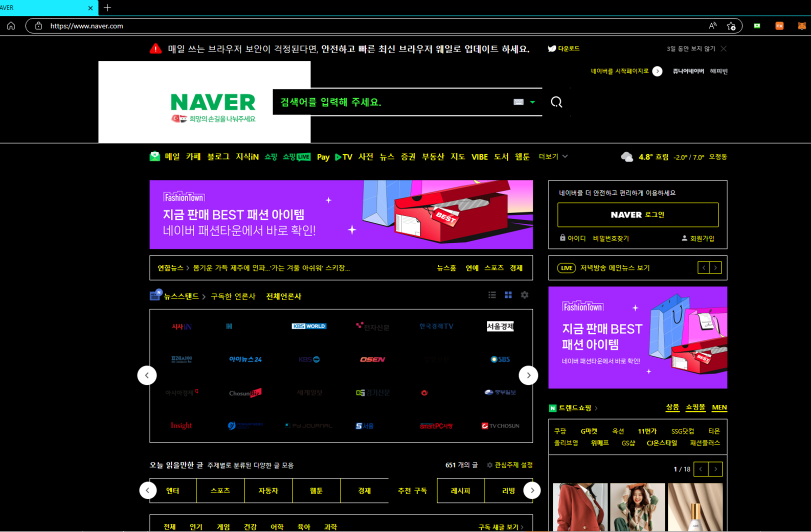The width and height of the screenshot is (811, 532).
Task: Click the NAVER logo
Action: pos(213,102)
